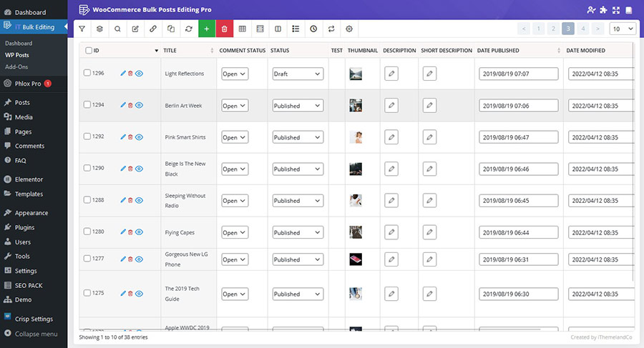Go to next page arrow in pagination
The height and width of the screenshot is (348, 644).
(597, 29)
